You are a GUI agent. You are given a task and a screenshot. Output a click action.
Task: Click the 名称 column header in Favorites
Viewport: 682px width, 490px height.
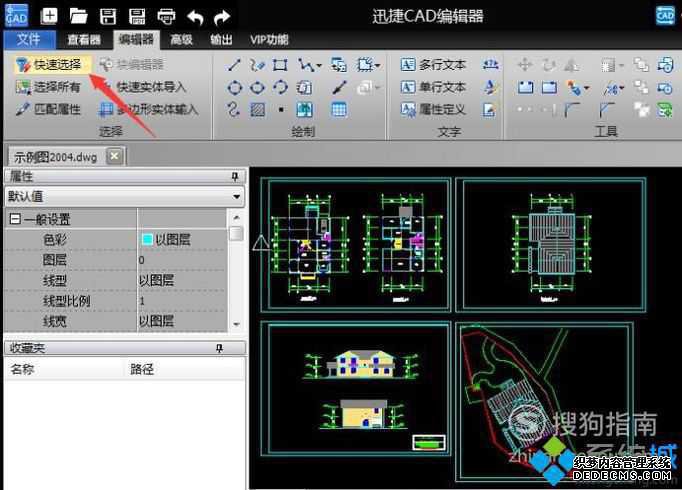[23, 370]
